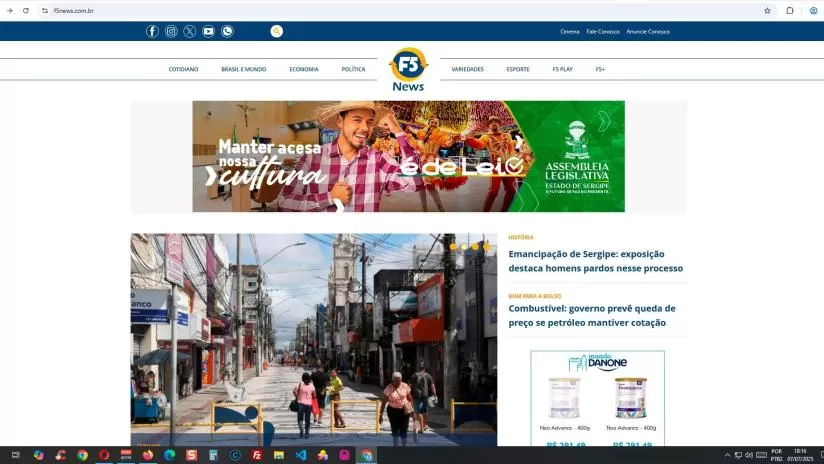This screenshot has width=824, height=464.
Task: Open the Cotidiano menu section
Action: click(x=183, y=69)
